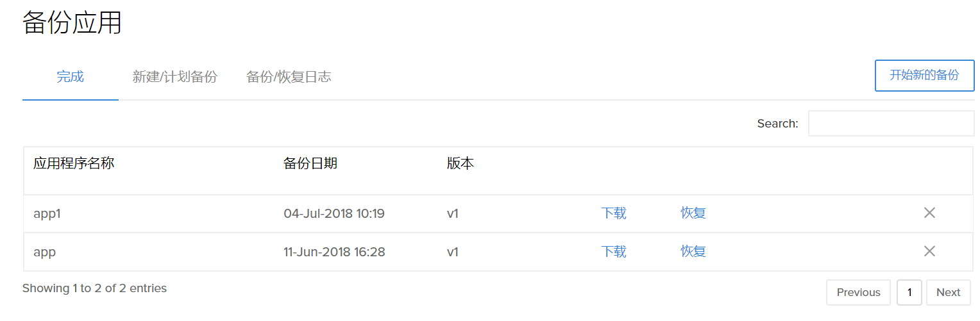Switch to the 完成 tab
The width and height of the screenshot is (980, 321).
(70, 78)
